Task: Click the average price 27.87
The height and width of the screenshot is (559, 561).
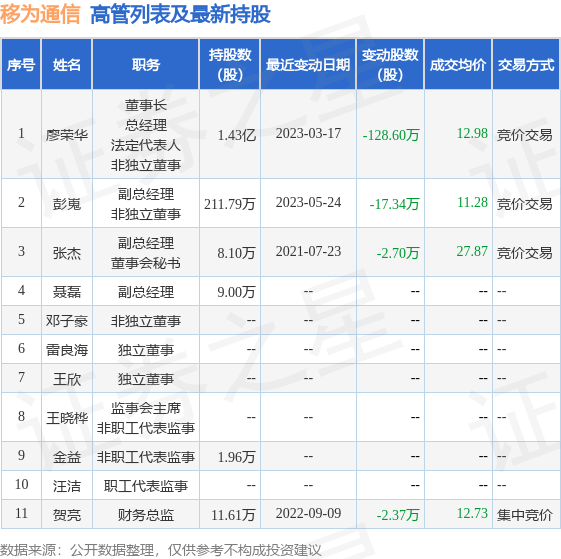Action: tap(472, 252)
